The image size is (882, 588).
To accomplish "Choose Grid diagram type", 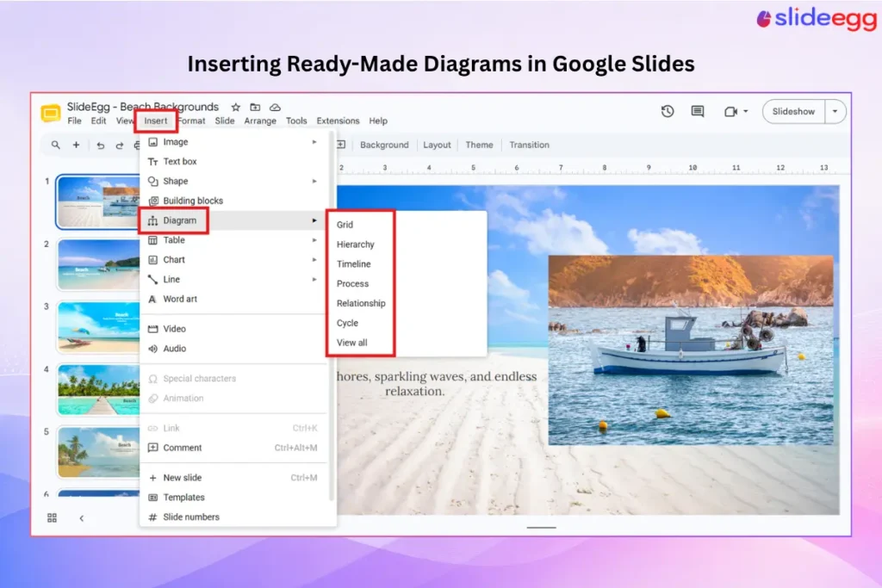I will [x=407, y=225].
